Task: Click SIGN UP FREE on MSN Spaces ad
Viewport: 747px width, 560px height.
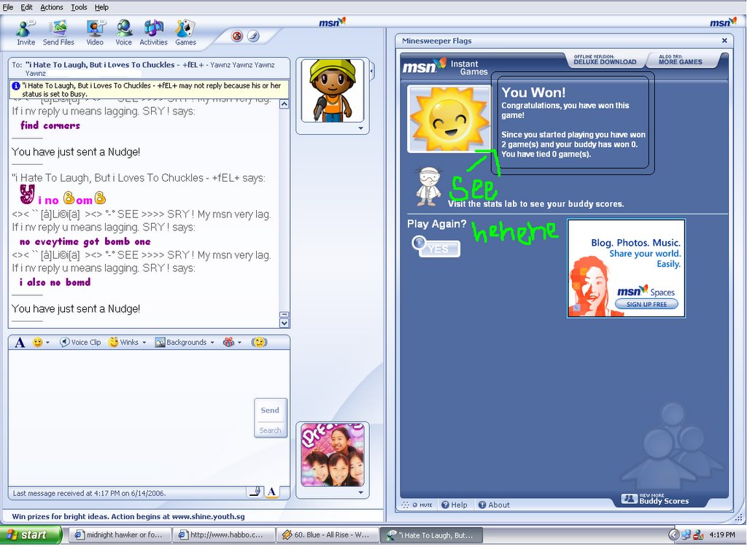Action: 646,304
